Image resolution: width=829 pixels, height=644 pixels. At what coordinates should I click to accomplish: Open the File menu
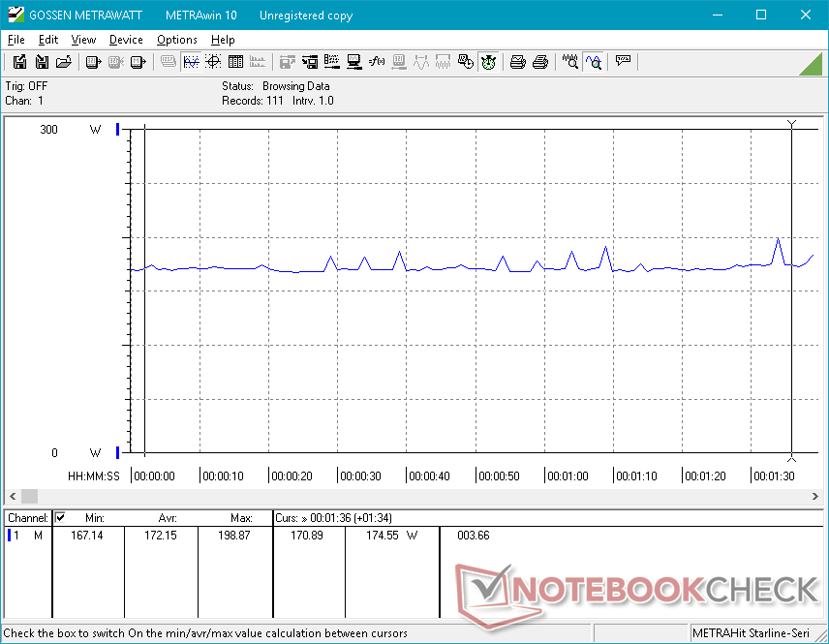point(15,40)
